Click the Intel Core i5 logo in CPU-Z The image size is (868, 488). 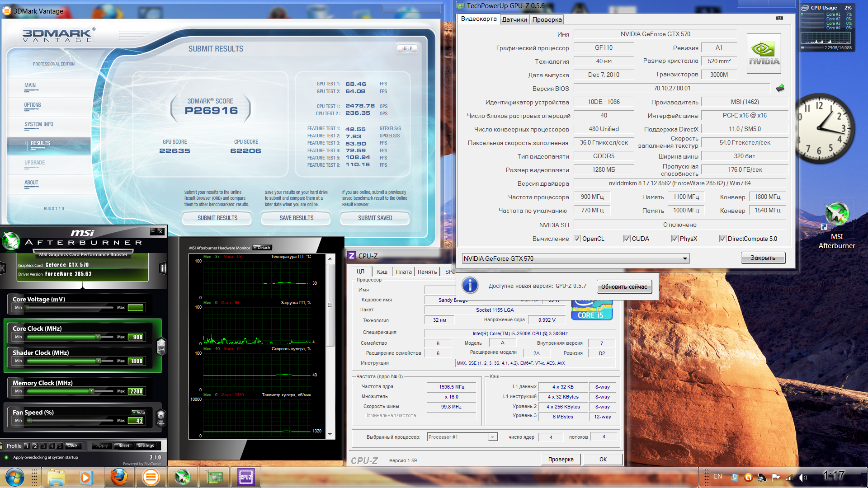(x=592, y=310)
